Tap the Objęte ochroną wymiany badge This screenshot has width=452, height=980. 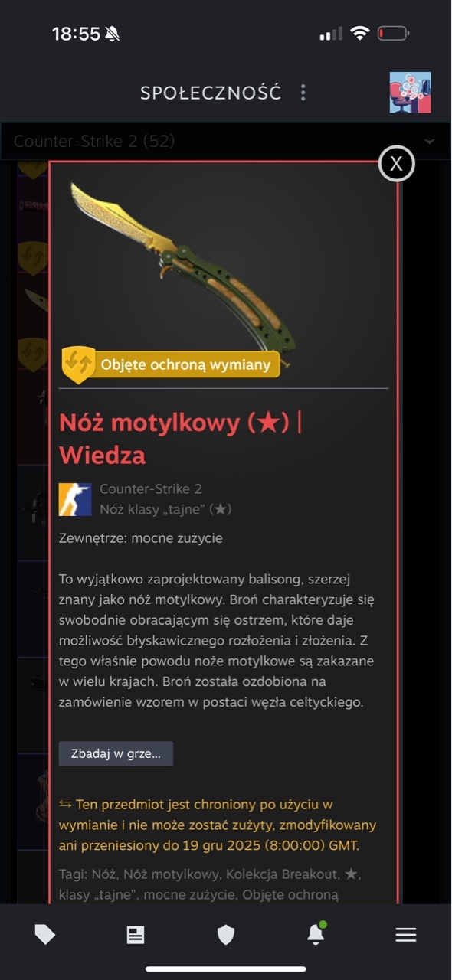click(171, 364)
